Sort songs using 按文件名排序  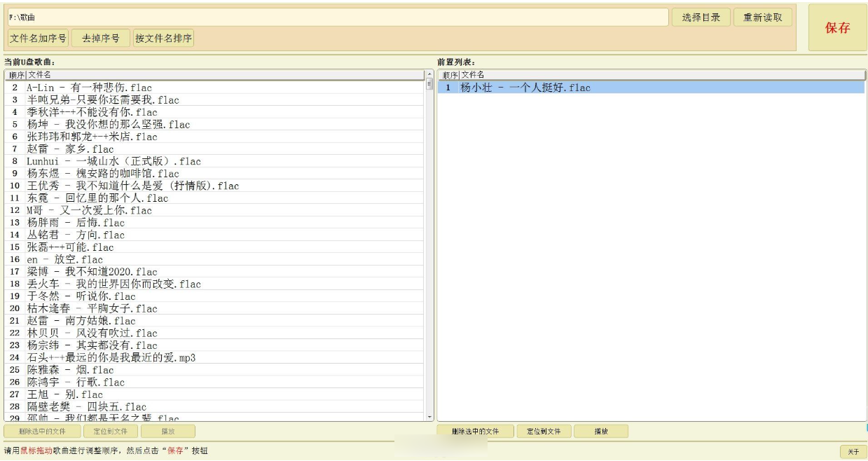point(163,39)
